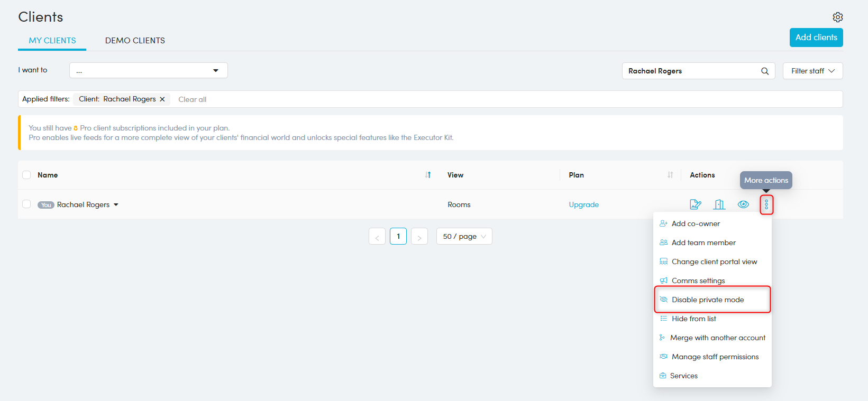Select Disable private mode menu item
The width and height of the screenshot is (868, 401).
click(708, 300)
